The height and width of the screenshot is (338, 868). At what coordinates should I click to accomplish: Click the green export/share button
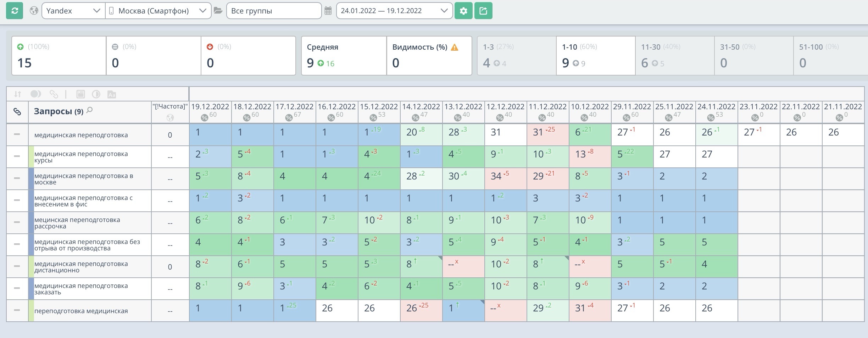(x=483, y=11)
